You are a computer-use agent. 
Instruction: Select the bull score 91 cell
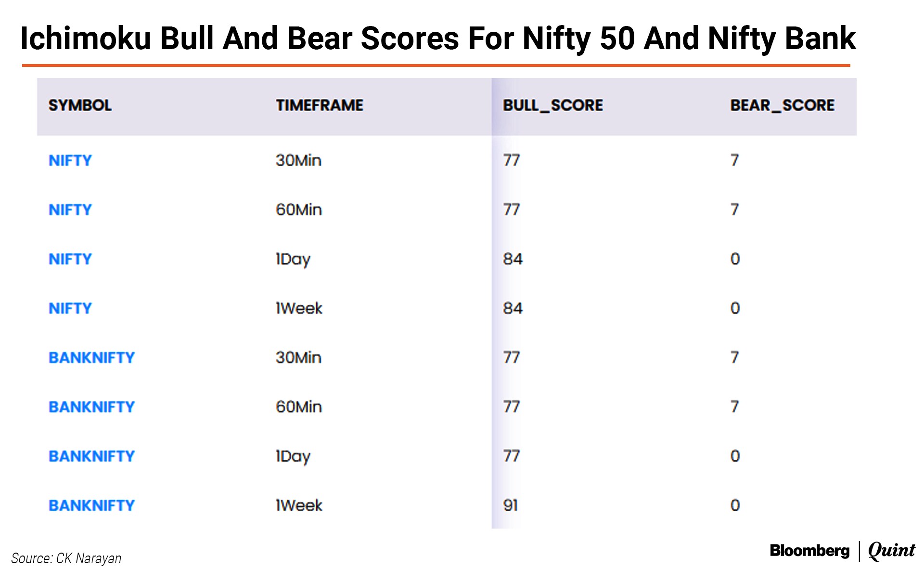[x=511, y=505]
